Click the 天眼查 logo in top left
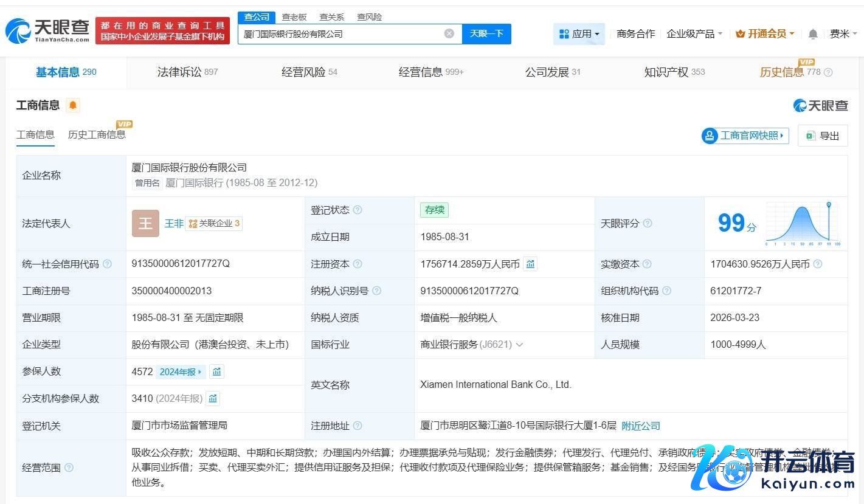This screenshot has height=504, width=864. coord(47,30)
